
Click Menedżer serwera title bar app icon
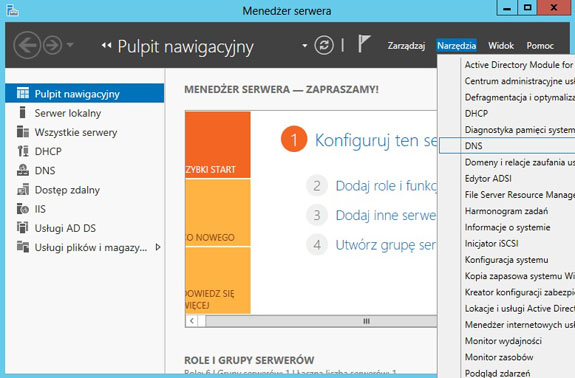12,10
